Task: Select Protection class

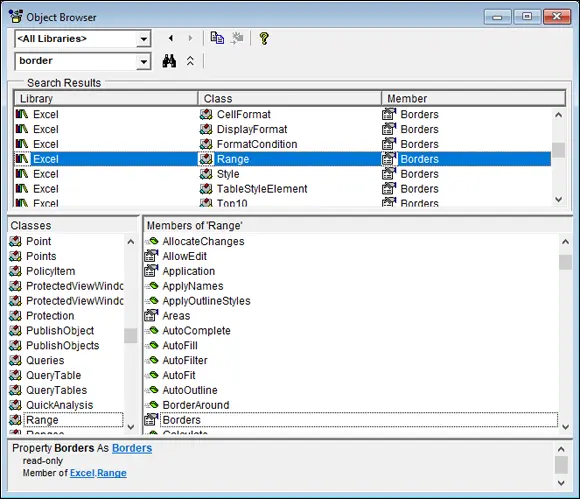Action: pyautogui.click(x=50, y=316)
